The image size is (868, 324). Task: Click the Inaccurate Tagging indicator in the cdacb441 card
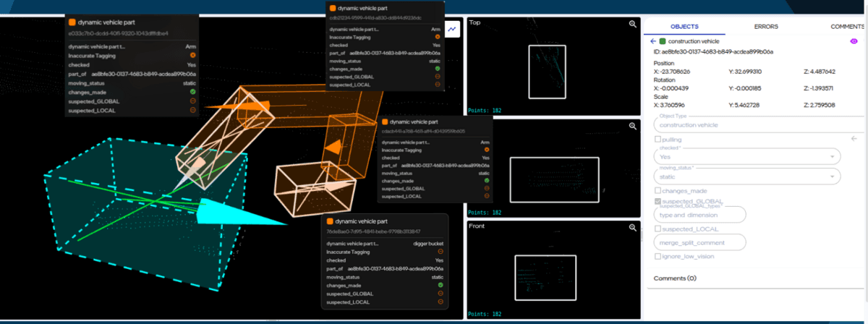point(487,150)
